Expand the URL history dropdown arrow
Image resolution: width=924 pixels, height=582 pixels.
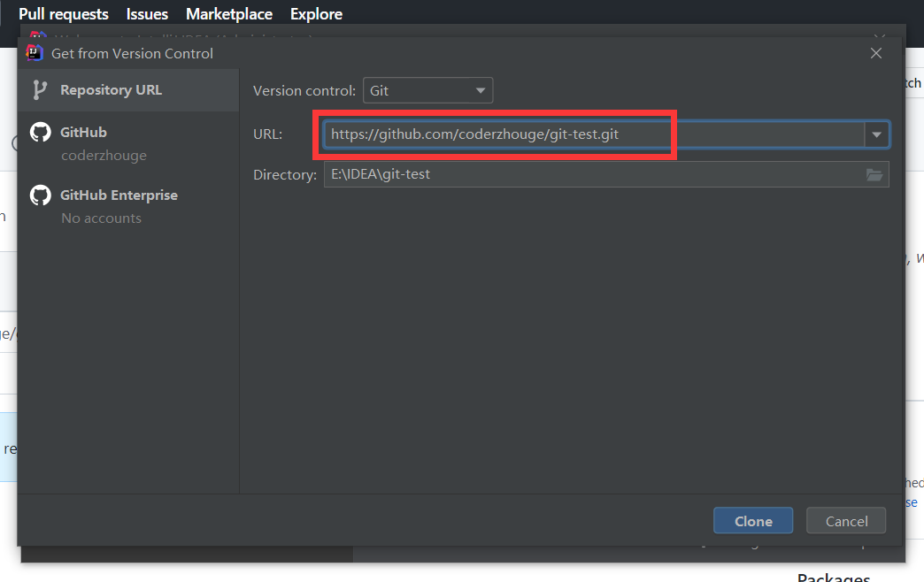pos(876,134)
